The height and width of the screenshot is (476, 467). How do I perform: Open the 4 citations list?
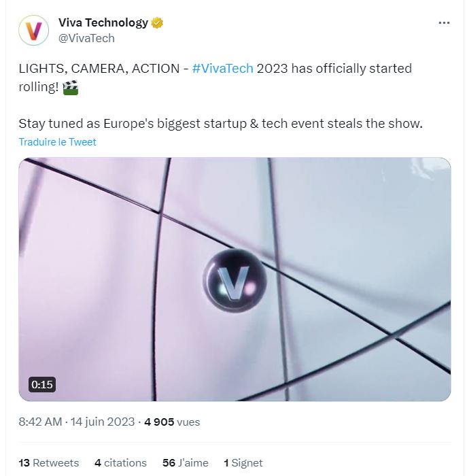[x=120, y=463]
